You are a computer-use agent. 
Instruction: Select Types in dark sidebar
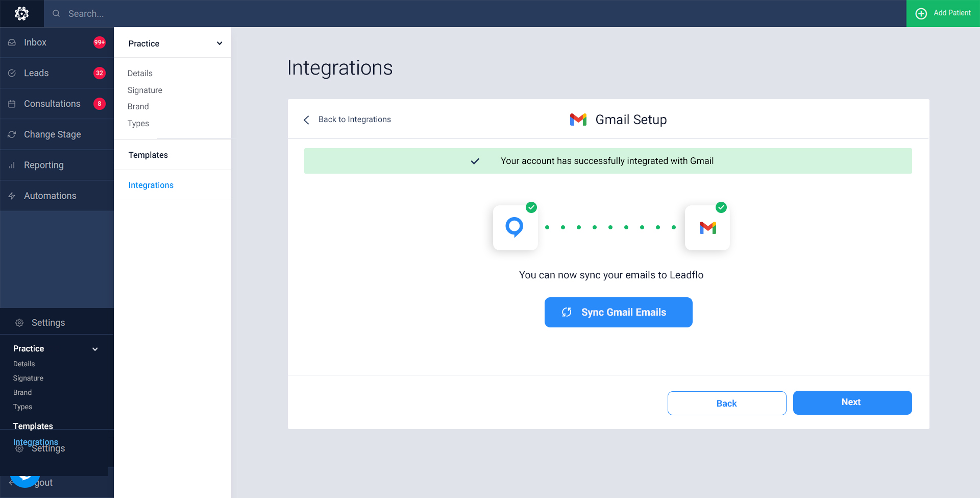pyautogui.click(x=22, y=407)
